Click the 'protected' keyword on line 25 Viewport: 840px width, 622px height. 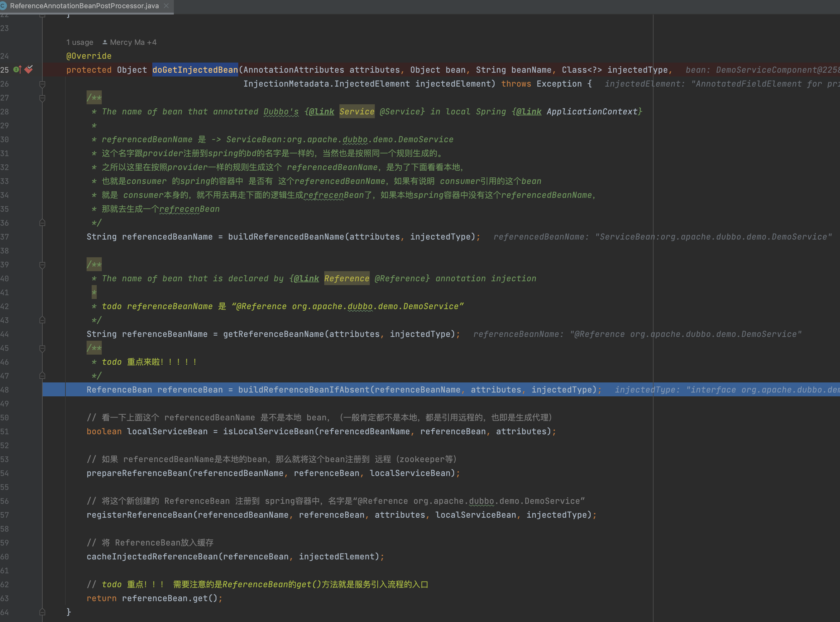(89, 70)
